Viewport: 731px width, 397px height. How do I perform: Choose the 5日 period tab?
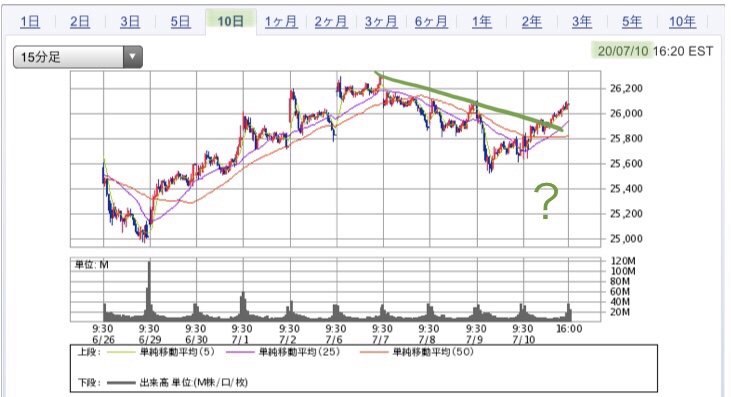click(x=180, y=21)
